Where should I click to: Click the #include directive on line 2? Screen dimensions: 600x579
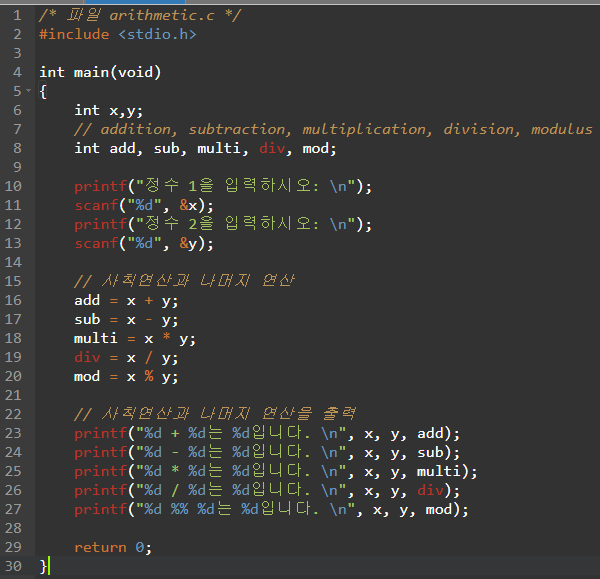(74, 34)
